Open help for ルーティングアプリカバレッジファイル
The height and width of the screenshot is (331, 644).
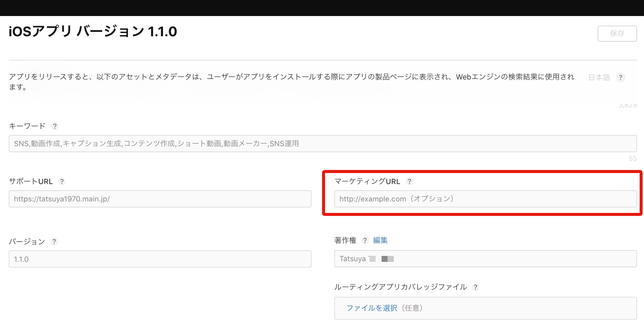tap(475, 287)
